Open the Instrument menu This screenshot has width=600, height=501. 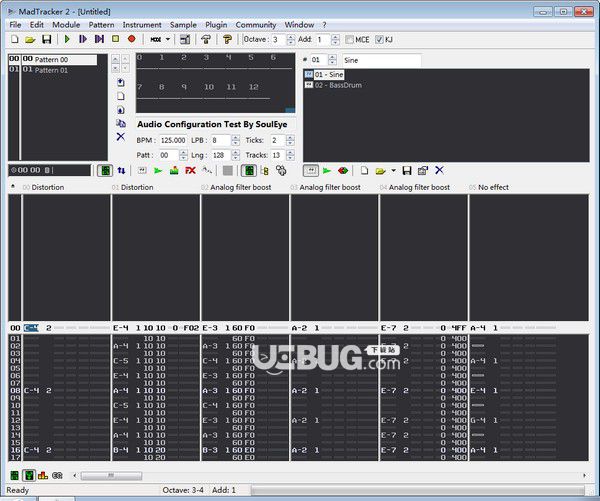142,25
